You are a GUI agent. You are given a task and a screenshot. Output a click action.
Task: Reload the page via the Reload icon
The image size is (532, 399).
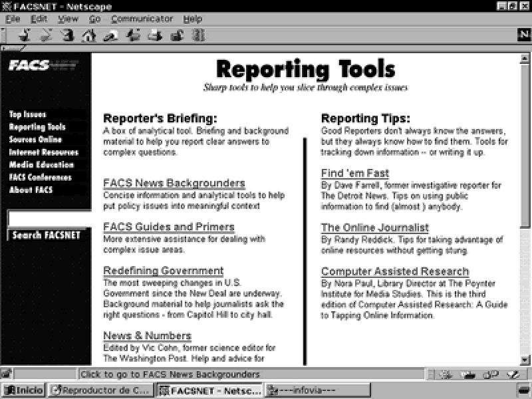coord(68,35)
